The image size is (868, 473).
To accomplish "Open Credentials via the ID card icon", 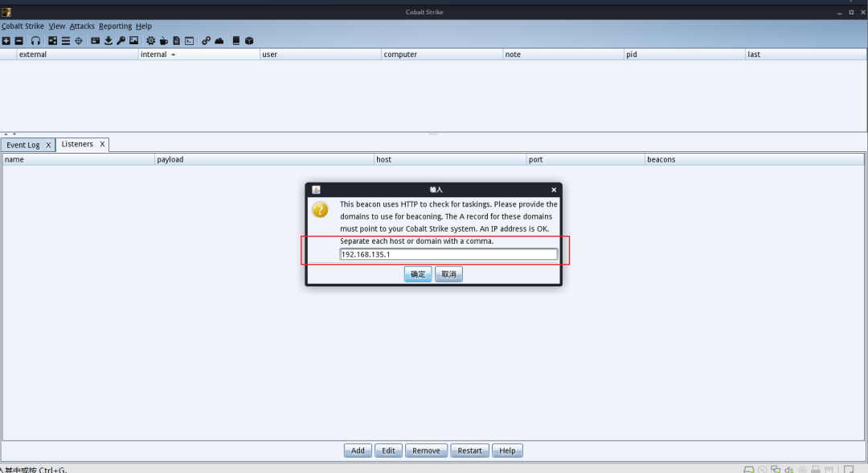I will (x=95, y=41).
